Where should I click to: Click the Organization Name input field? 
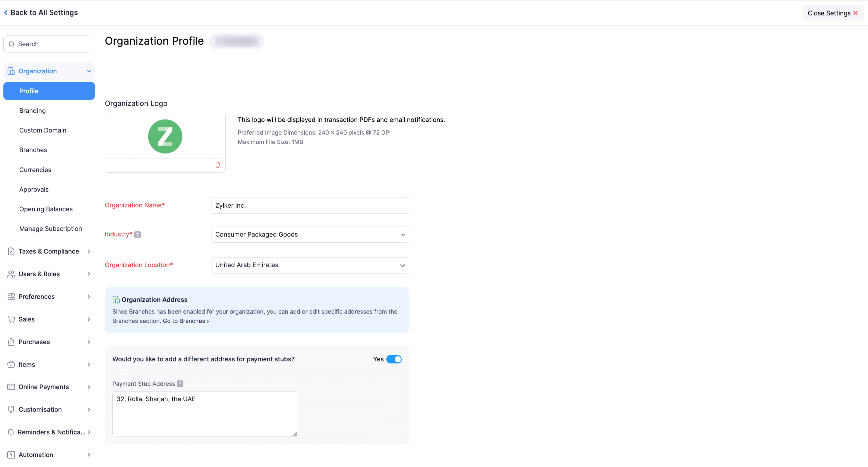tap(310, 205)
